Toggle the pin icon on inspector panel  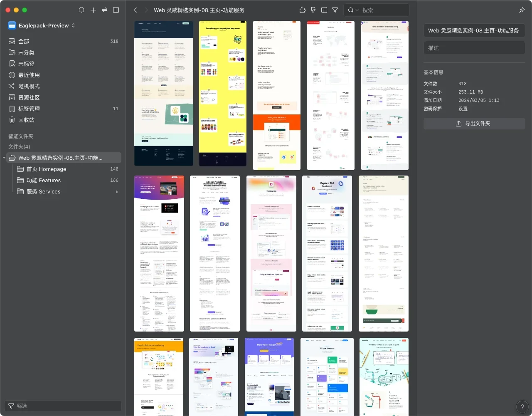[x=522, y=10]
